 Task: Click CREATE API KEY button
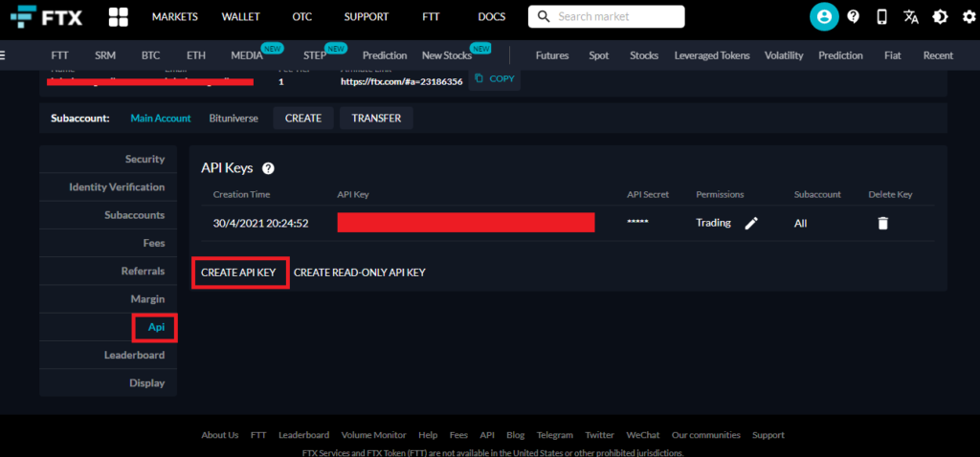(238, 272)
